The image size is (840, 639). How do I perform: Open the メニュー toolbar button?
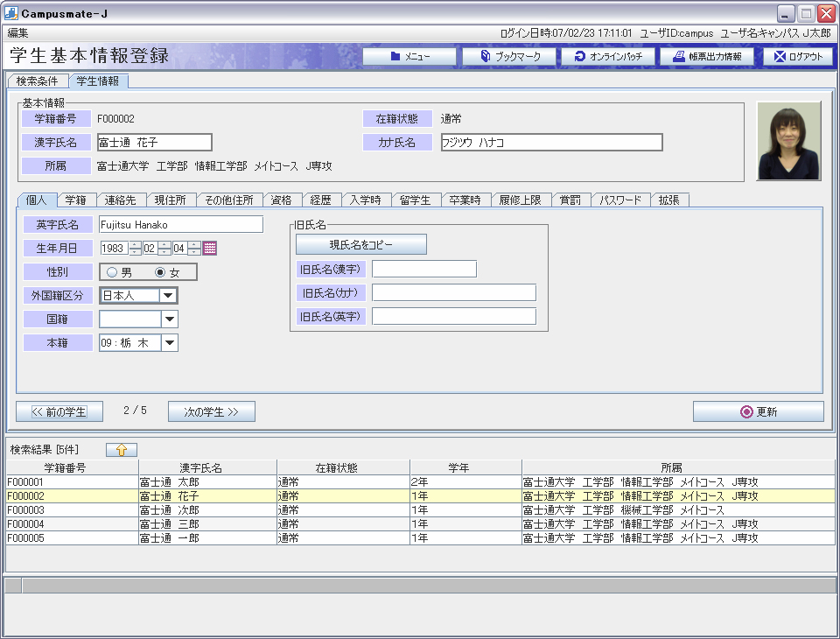click(409, 56)
